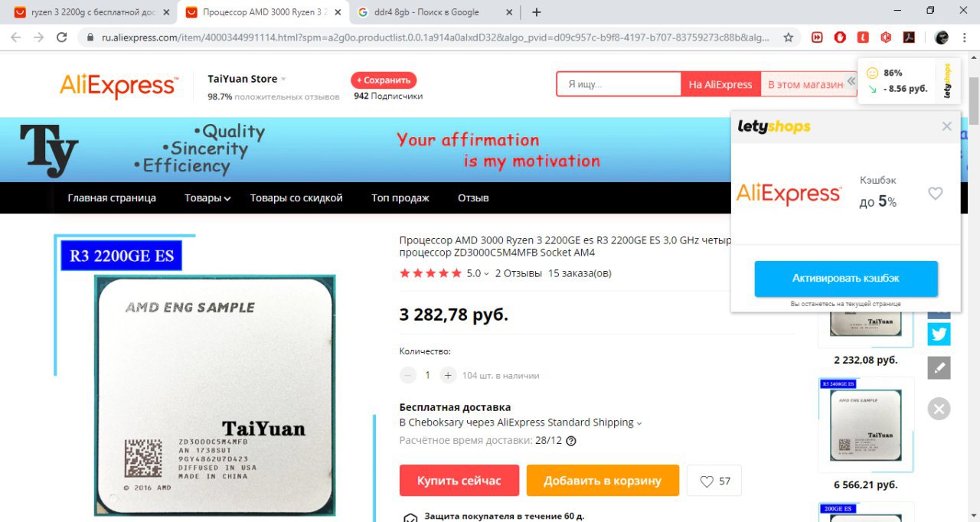Click the browser forward arrow
This screenshot has height=522, width=980.
coord(38,37)
